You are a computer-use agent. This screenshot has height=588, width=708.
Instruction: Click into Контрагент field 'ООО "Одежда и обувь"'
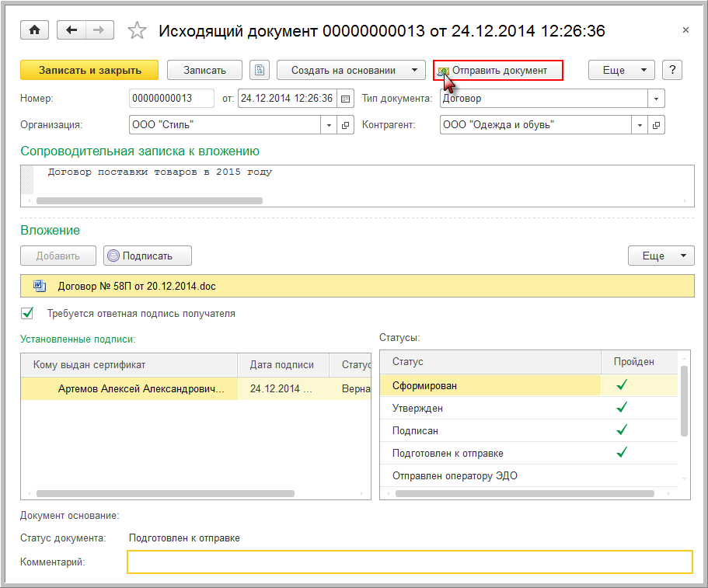(535, 125)
